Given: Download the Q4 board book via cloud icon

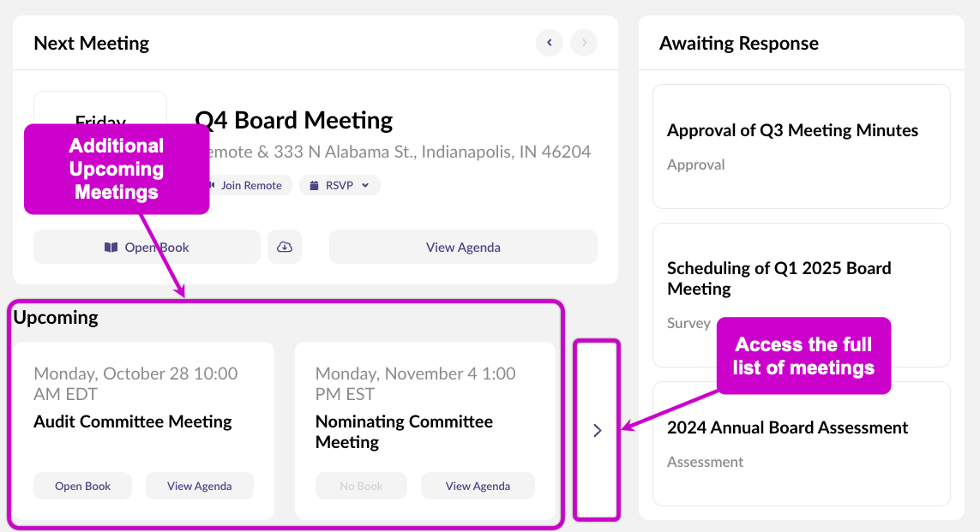Looking at the screenshot, I should 285,247.
